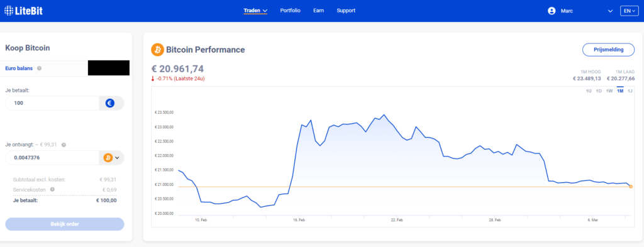Select the 1D chart range
Image resolution: width=644 pixels, height=247 pixels.
(x=599, y=91)
